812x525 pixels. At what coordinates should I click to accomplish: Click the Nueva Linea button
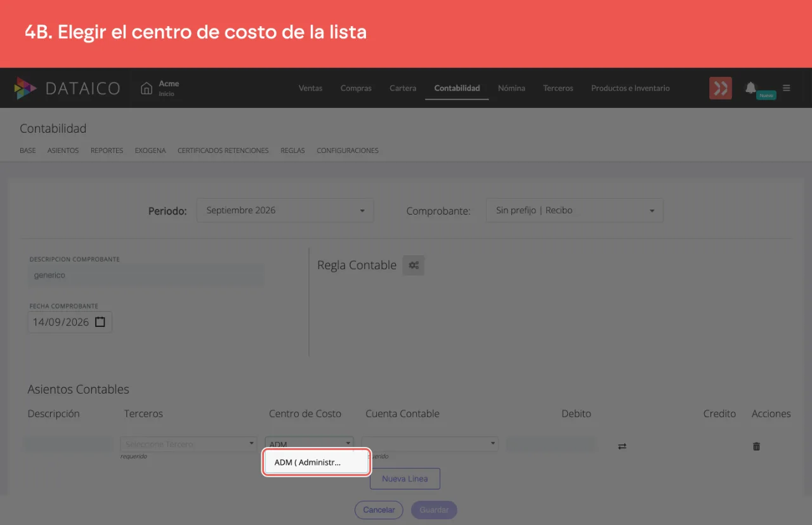click(x=405, y=479)
